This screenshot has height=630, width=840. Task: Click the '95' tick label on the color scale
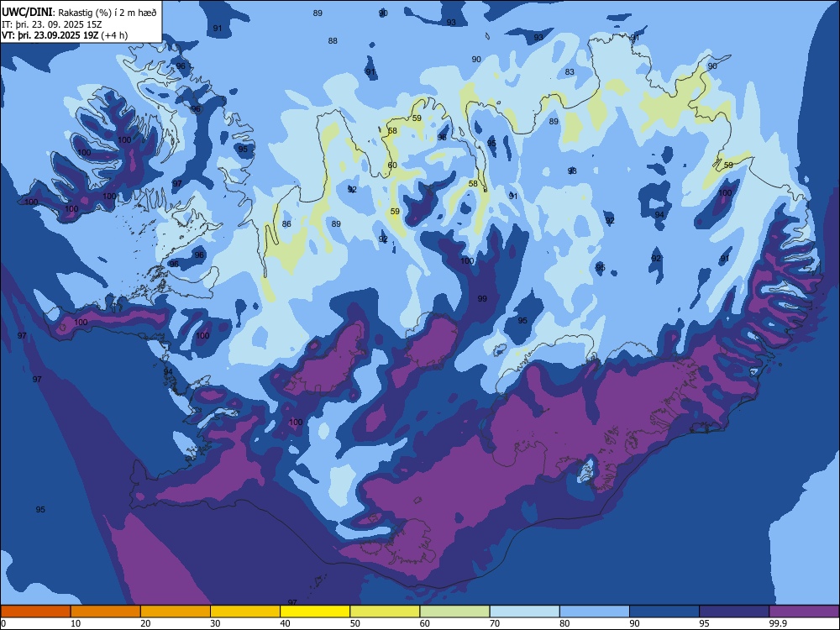click(704, 623)
